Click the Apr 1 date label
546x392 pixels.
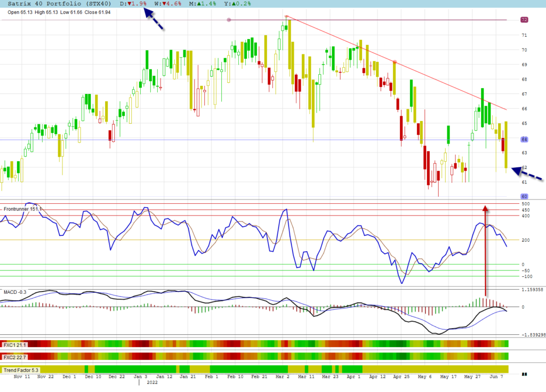click(354, 377)
